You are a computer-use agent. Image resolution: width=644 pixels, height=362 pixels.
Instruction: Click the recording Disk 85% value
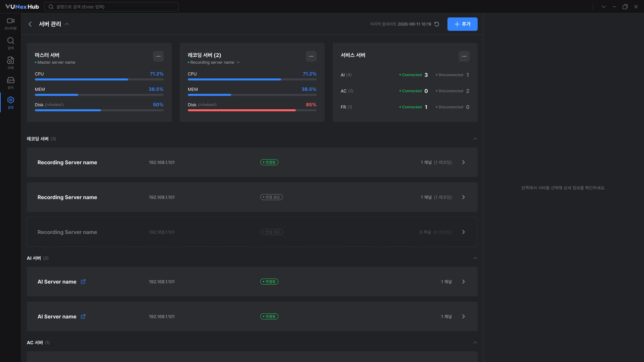[x=311, y=105]
